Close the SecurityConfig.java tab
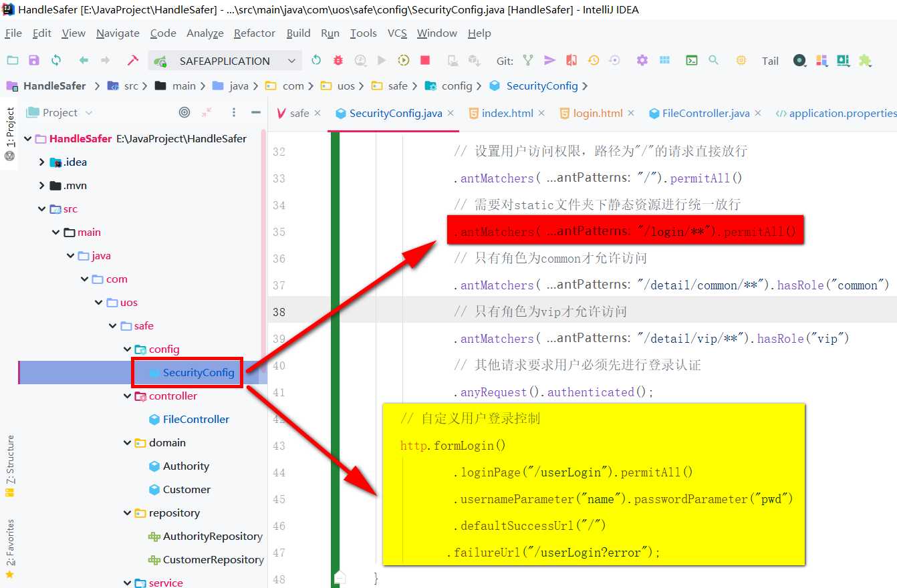This screenshot has height=588, width=897. pyautogui.click(x=451, y=113)
